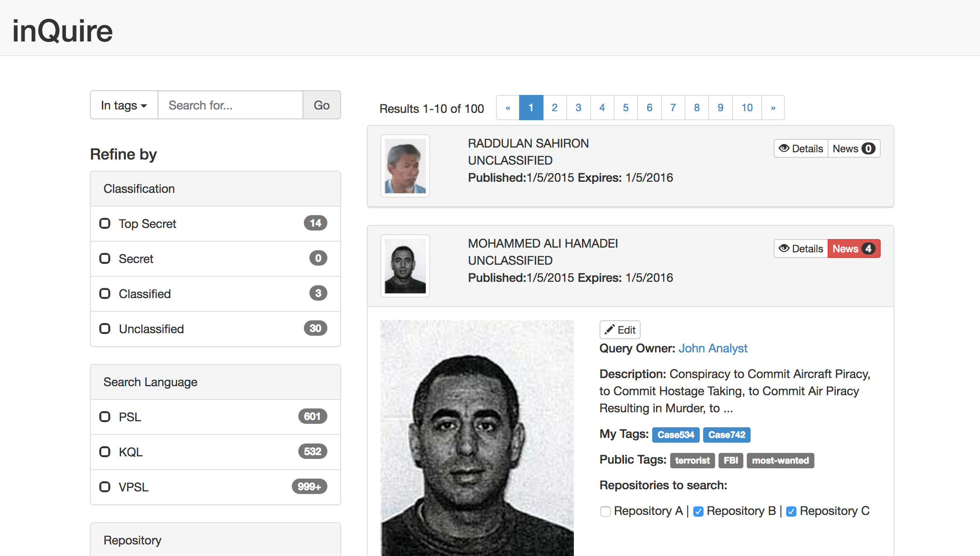Open red News badge with 4 items
Viewport: 980px width, 556px height.
click(x=853, y=248)
